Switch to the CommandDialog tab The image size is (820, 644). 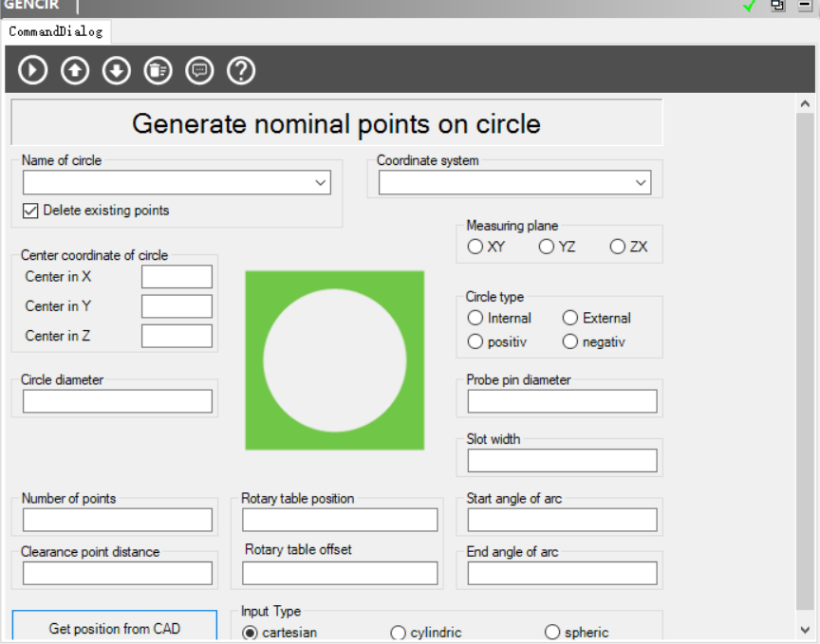[x=55, y=31]
